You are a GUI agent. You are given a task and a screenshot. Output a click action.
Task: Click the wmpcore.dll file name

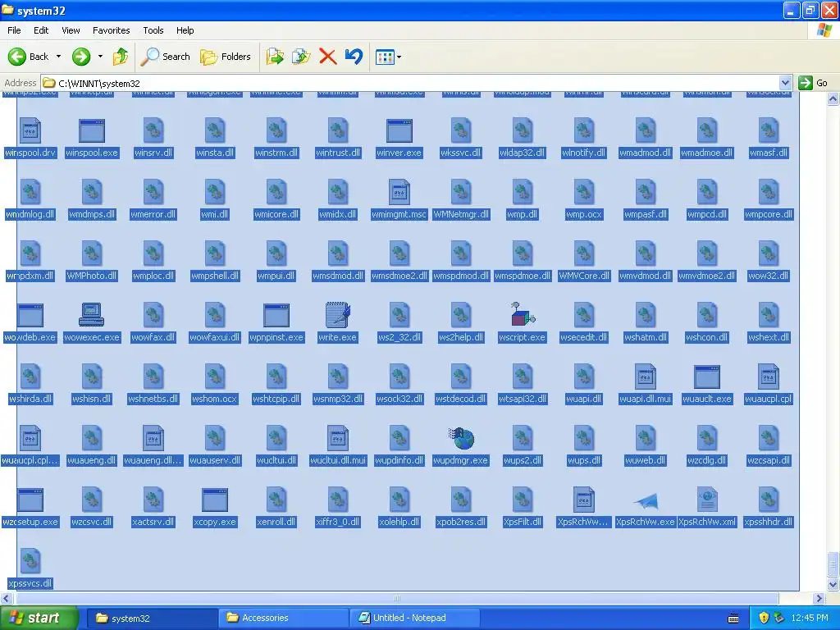pos(768,214)
